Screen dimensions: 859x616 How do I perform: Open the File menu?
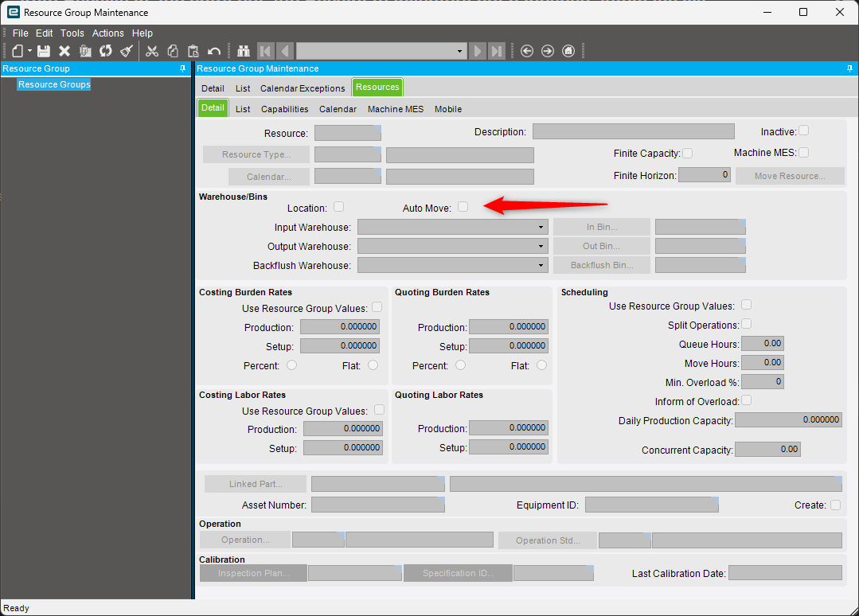20,33
